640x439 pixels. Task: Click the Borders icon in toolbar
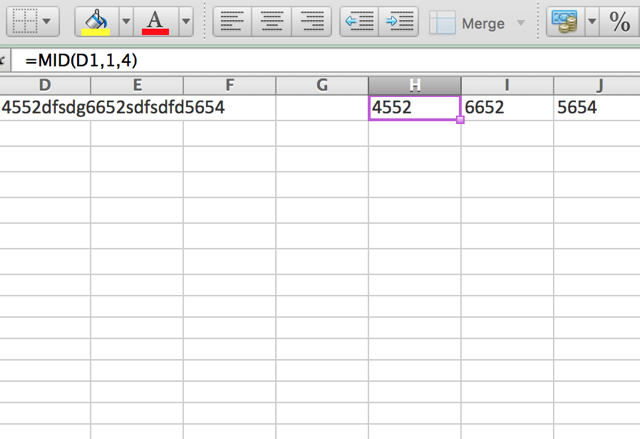pyautogui.click(x=24, y=21)
